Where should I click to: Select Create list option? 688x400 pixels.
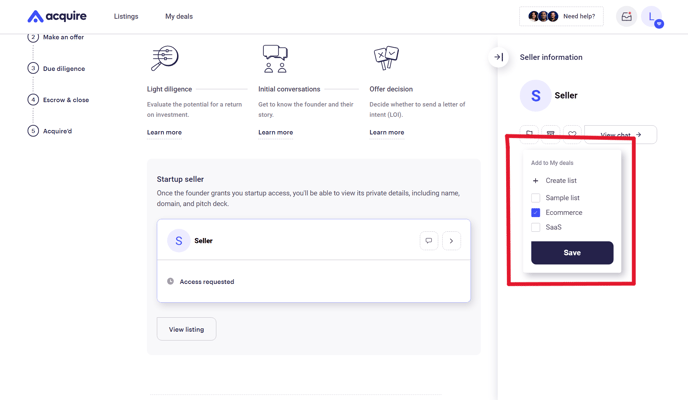click(561, 181)
